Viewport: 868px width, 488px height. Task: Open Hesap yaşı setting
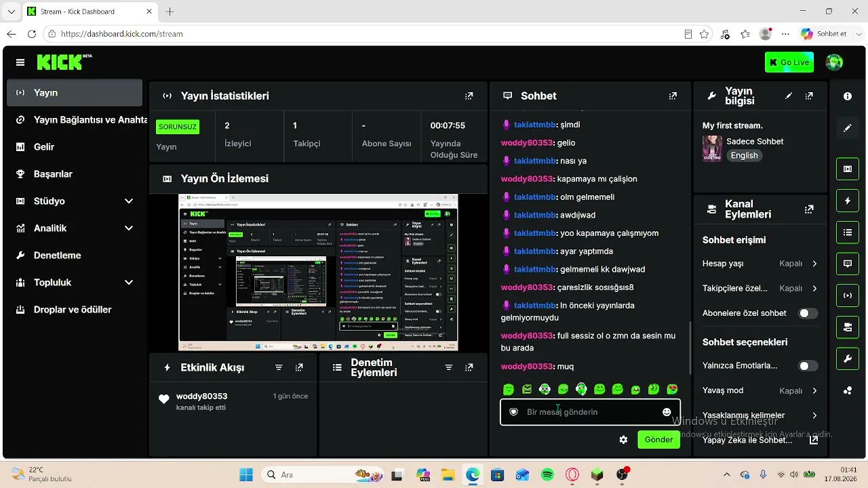[760, 264]
